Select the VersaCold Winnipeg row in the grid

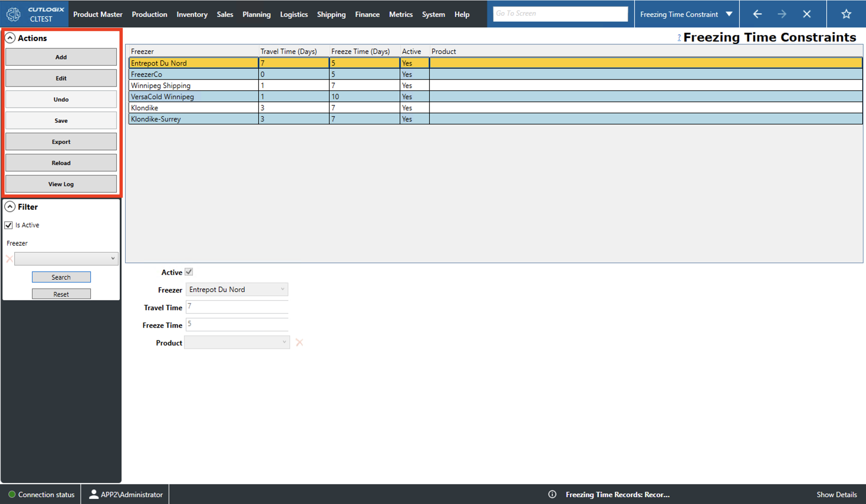[192, 97]
